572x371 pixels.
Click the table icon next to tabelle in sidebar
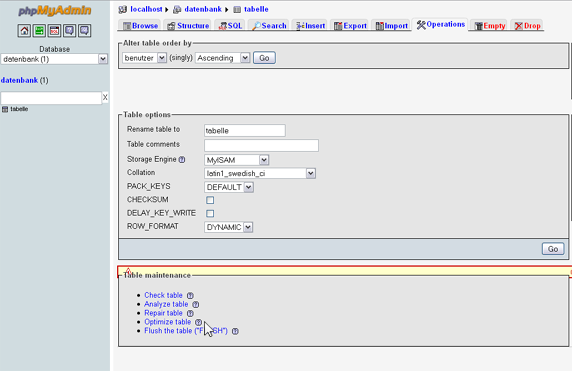coord(5,109)
